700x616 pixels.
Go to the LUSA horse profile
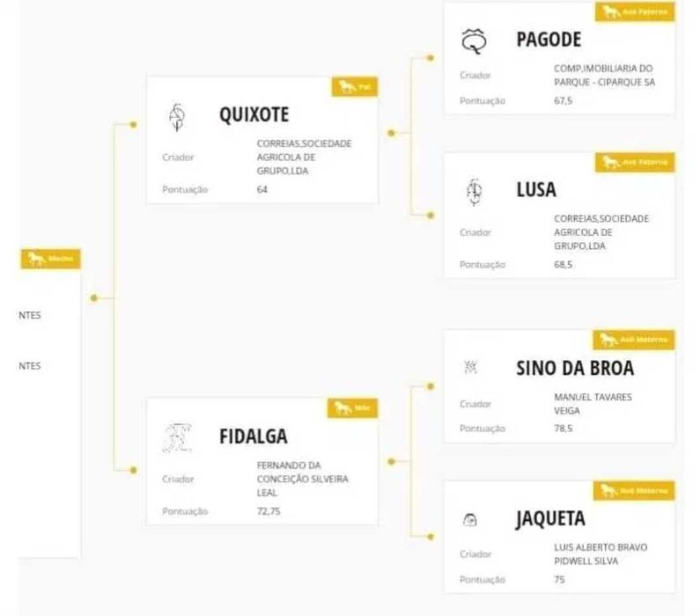click(x=536, y=190)
